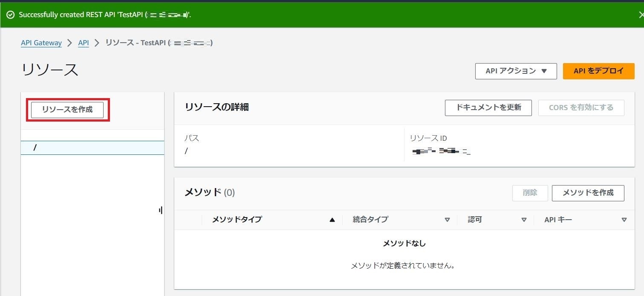
Task: Open the API Gateway breadcrumb link
Action: click(x=41, y=43)
